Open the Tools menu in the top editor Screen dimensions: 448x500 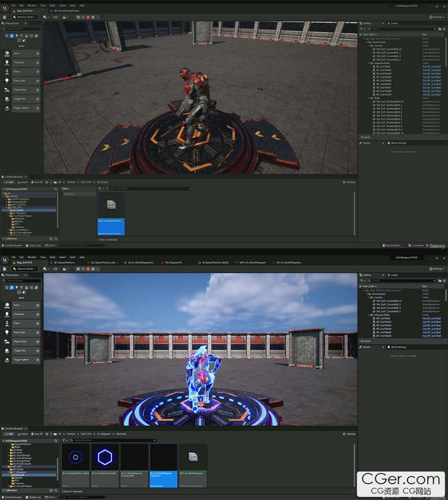[43, 6]
